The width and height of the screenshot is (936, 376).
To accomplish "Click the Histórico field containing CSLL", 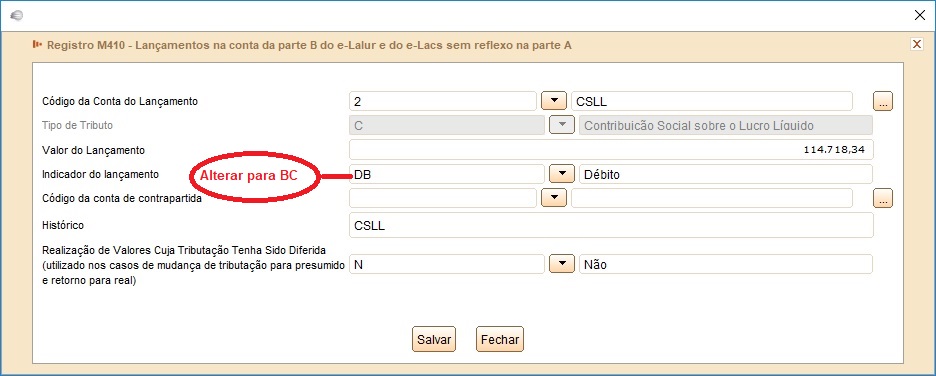I will [611, 225].
